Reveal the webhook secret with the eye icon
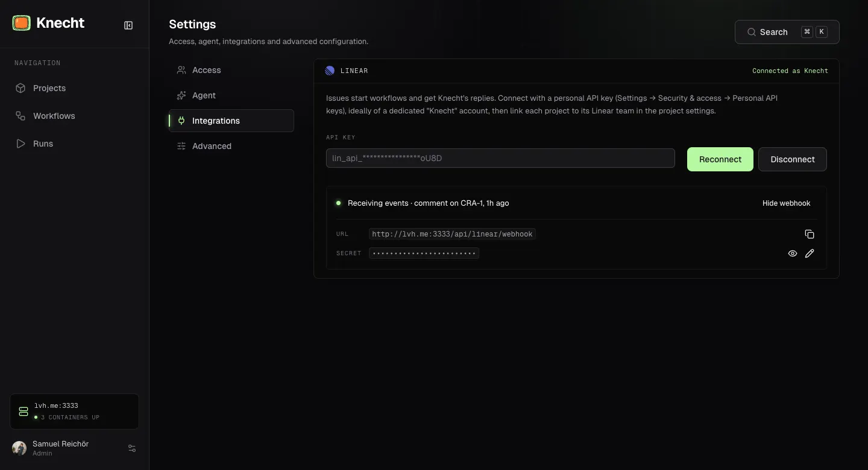Image resolution: width=868 pixels, height=470 pixels. pos(793,253)
